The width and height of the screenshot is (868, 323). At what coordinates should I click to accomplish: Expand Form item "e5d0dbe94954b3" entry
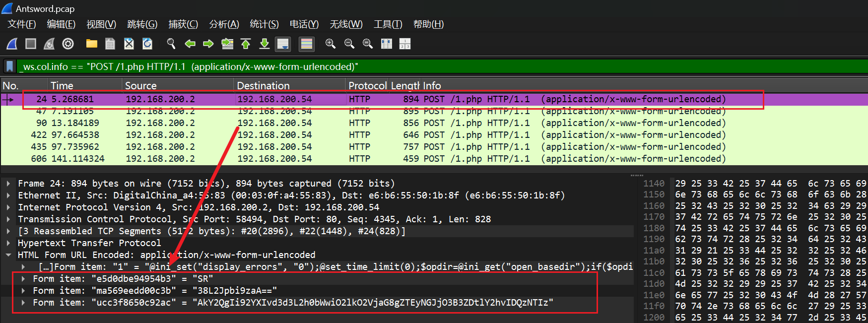click(23, 279)
